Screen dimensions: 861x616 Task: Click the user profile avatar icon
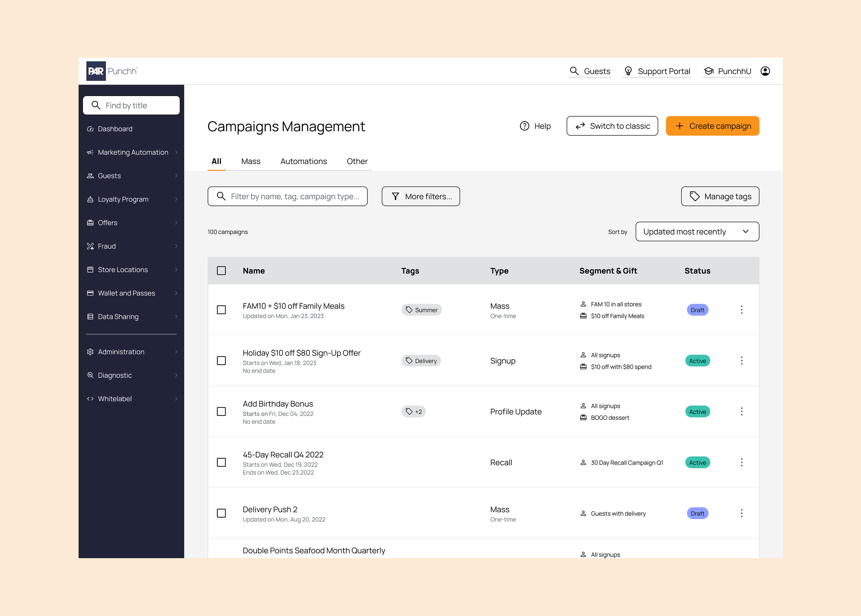tap(765, 71)
